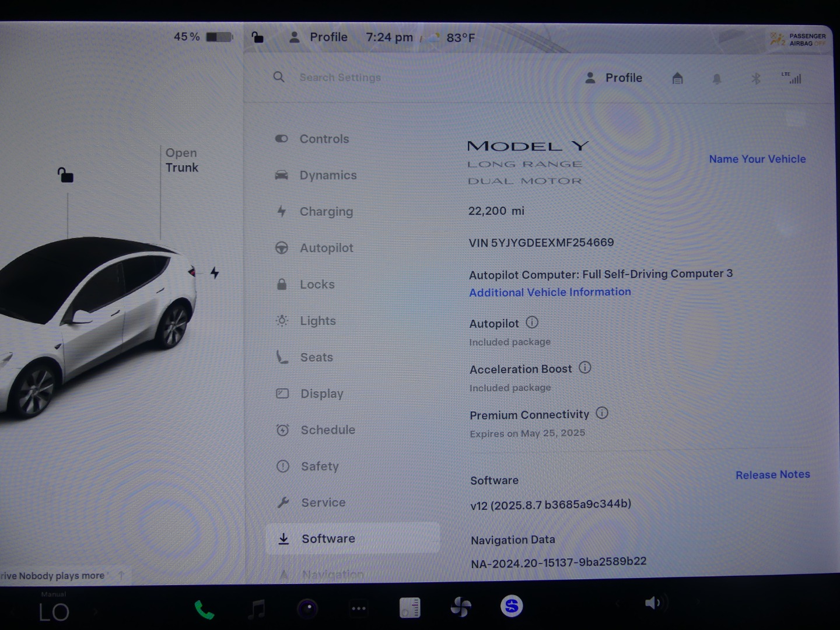Open the all apps three-dots launcher
Image resolution: width=840 pixels, height=630 pixels.
click(x=358, y=609)
